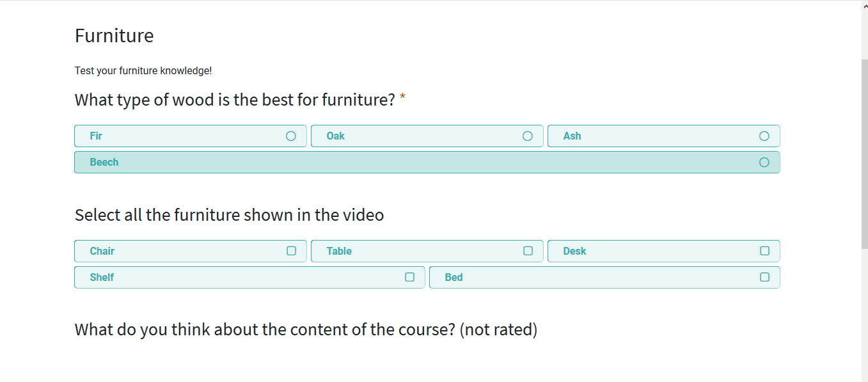Click the "Furniture" quiz title
The height and width of the screenshot is (382, 868).
114,36
